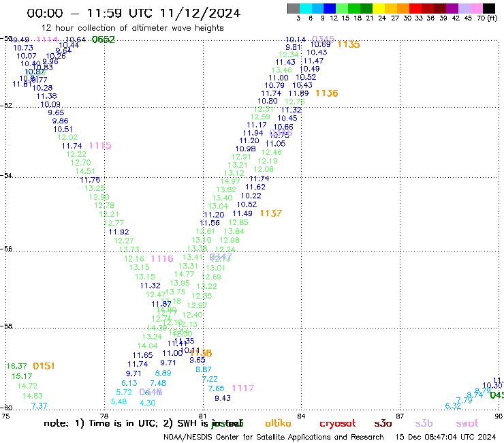Click the green value 13.84
Image resolution: width=504 pixels, height=443 pixels.
tap(234, 231)
